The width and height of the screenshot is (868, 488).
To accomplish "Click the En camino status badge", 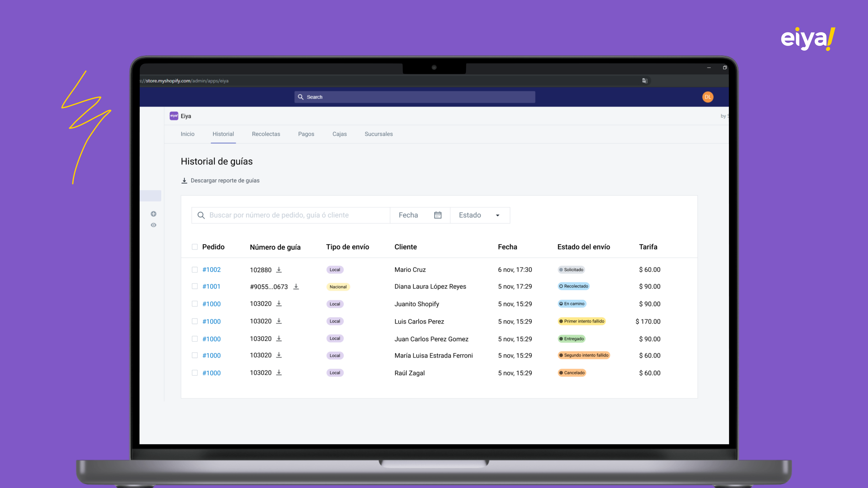I will pyautogui.click(x=572, y=304).
